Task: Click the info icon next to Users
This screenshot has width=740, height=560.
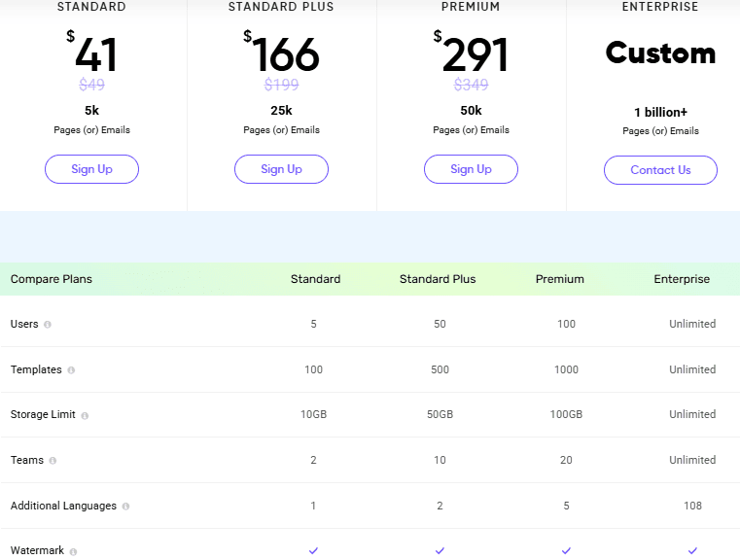Action: (x=48, y=325)
